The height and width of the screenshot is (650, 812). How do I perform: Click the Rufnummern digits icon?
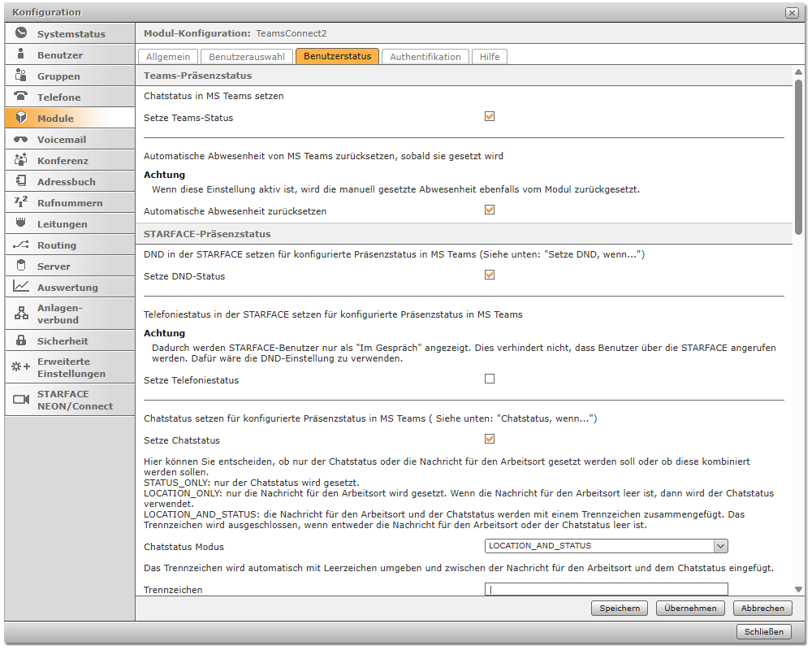21,202
